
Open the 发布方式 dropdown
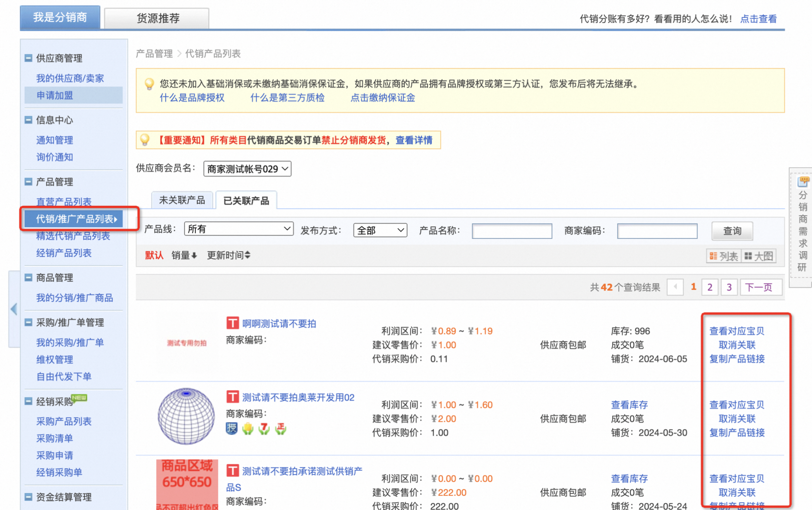tap(380, 230)
